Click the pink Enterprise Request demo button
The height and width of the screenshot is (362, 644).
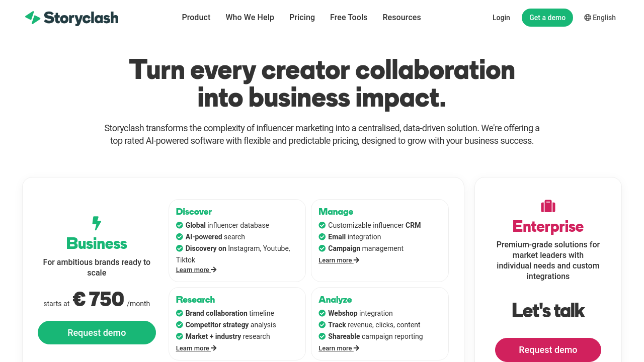click(548, 350)
